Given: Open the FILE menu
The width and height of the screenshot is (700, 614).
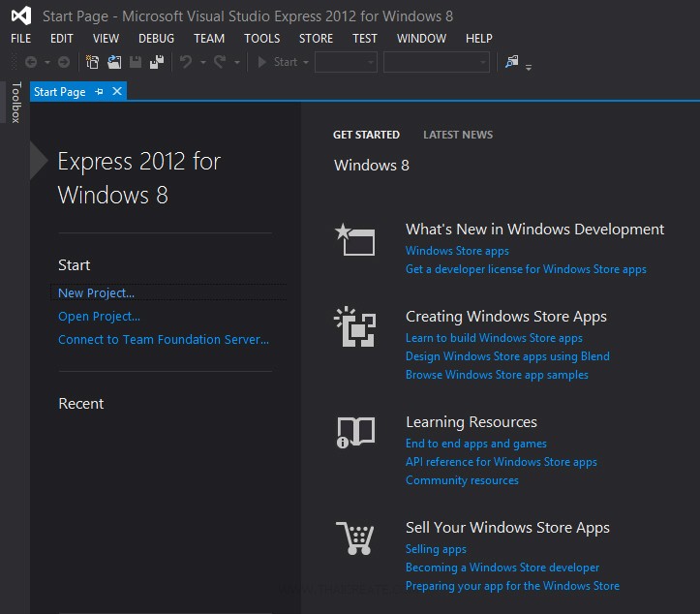Looking at the screenshot, I should coord(20,39).
